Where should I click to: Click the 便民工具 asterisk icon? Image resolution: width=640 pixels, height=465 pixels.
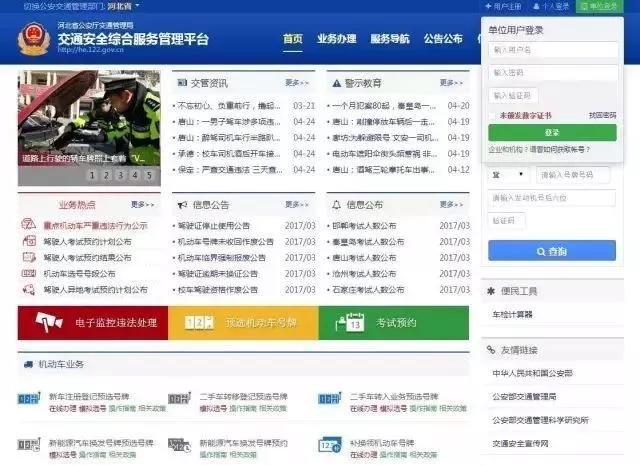[491, 291]
